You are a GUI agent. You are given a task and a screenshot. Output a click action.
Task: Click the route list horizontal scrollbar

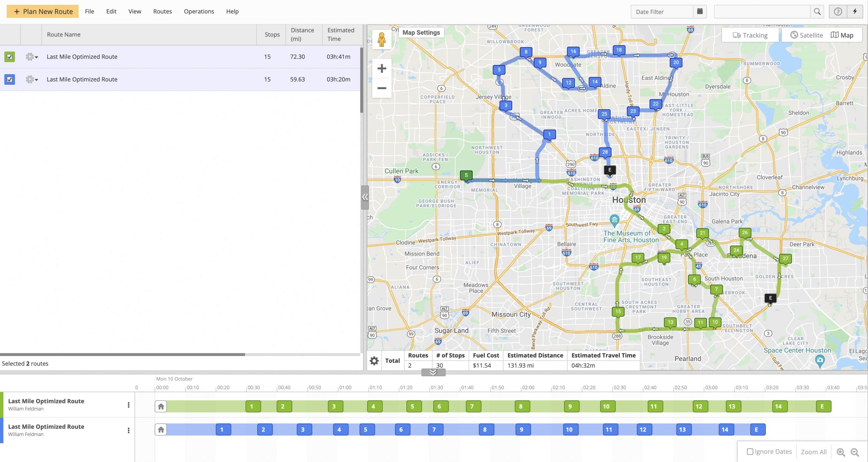[122, 355]
